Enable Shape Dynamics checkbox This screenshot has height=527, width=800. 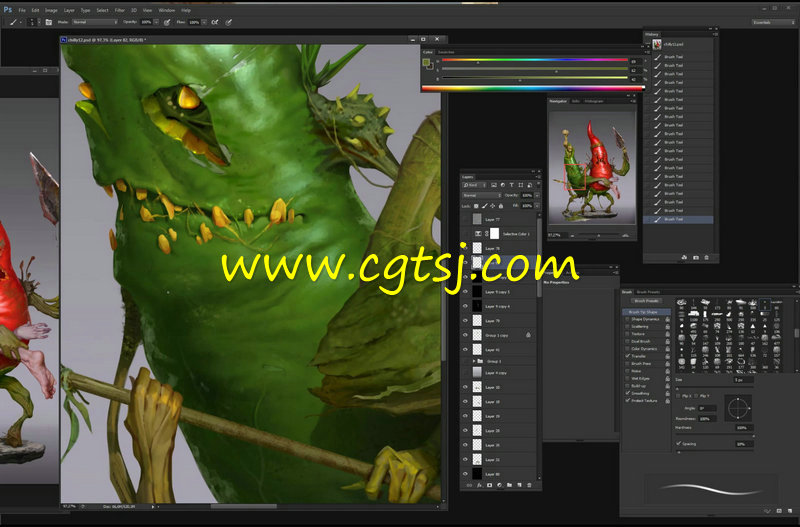[627, 319]
